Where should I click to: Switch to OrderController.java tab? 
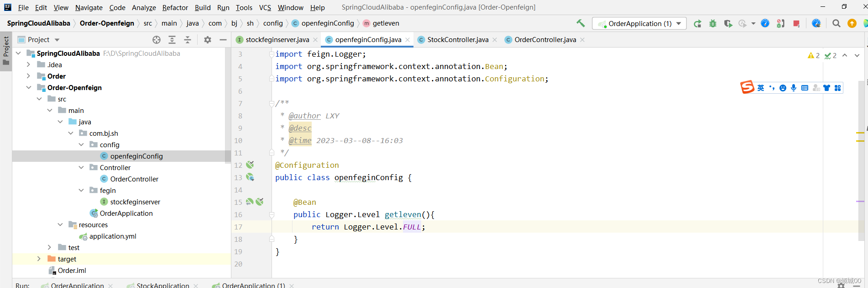(x=545, y=40)
